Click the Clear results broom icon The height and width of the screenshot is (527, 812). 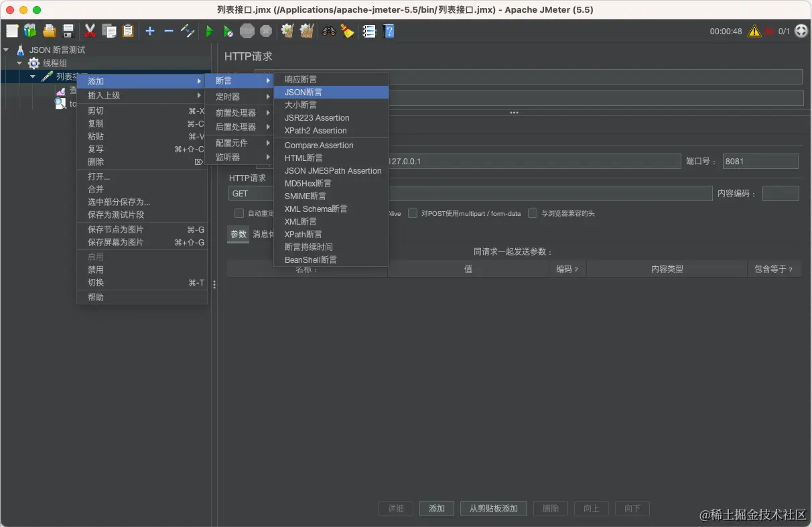pos(288,31)
